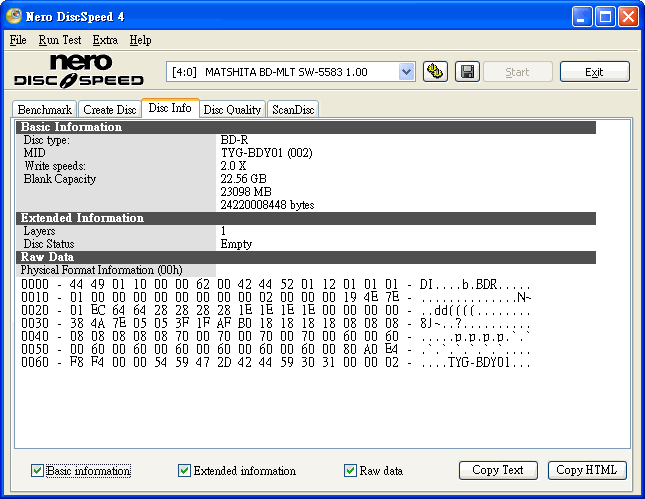Click the MID label

(x=34, y=153)
